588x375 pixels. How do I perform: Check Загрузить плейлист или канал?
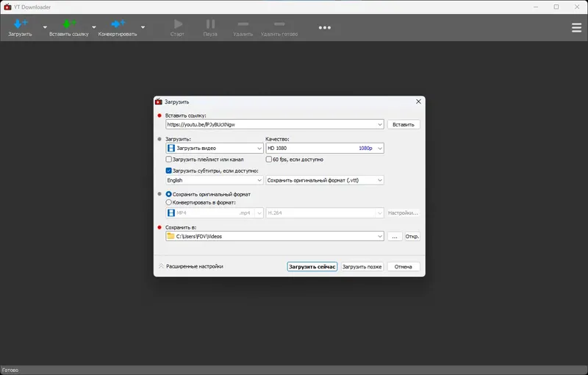[169, 160]
